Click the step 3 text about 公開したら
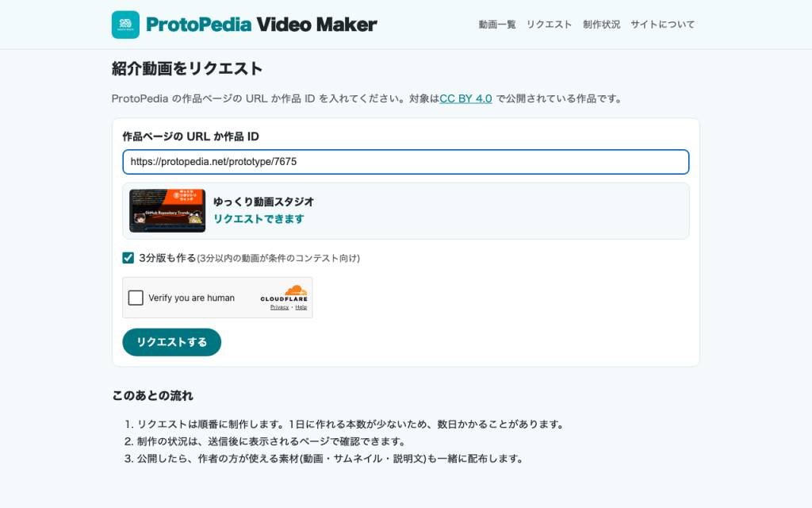Screen dimensions: 812x508 tap(331, 458)
